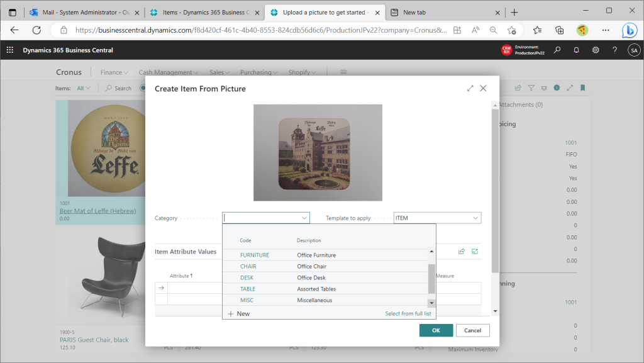This screenshot has width=644, height=363.
Task: Open the Beer Mat of Leffe (Hebrew) item link
Action: click(97, 211)
